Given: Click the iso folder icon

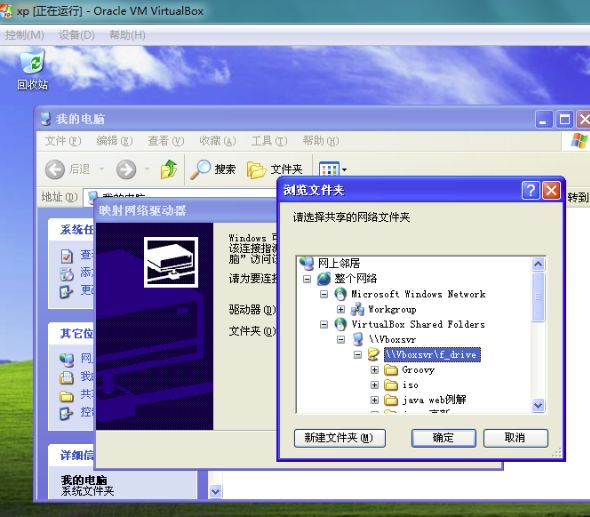Looking at the screenshot, I should pos(391,385).
